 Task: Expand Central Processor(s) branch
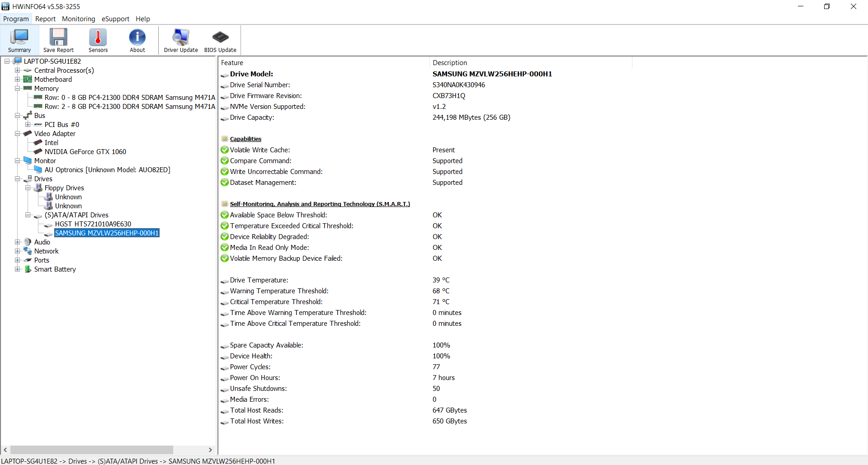pyautogui.click(x=17, y=70)
